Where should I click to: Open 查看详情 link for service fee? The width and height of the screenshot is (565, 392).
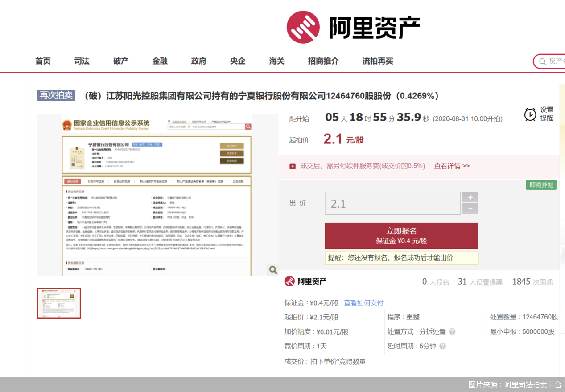[452, 166]
